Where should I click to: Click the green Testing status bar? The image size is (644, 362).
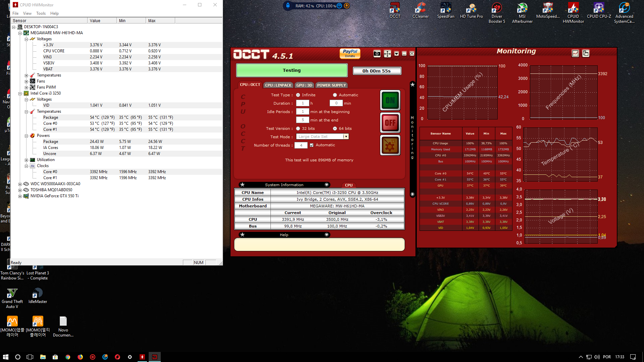point(292,70)
